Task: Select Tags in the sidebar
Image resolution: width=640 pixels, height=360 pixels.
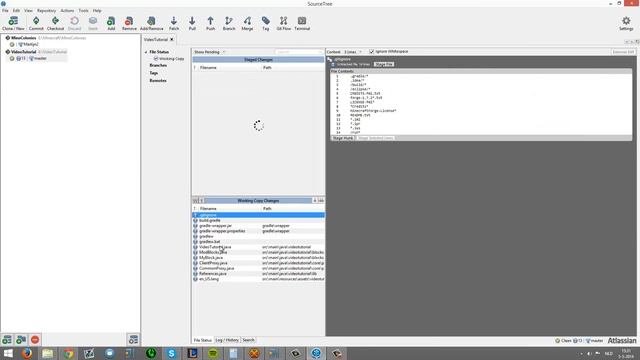Action: coord(153,73)
